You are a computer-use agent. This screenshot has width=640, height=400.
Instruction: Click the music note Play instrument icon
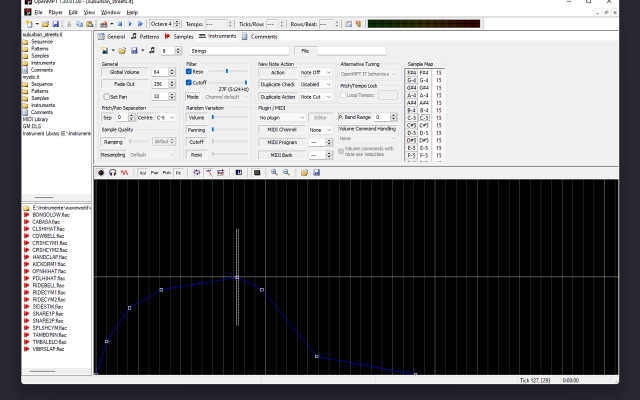152,50
